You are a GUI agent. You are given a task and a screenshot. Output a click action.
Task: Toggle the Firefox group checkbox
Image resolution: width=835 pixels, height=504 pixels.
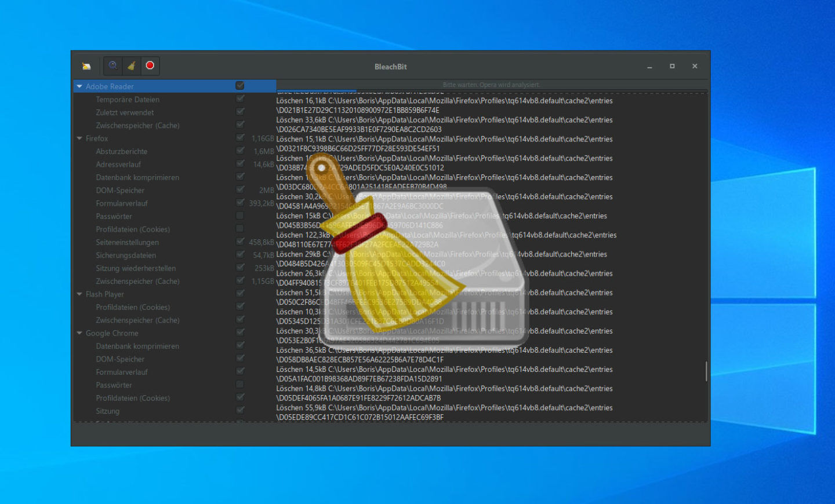240,138
